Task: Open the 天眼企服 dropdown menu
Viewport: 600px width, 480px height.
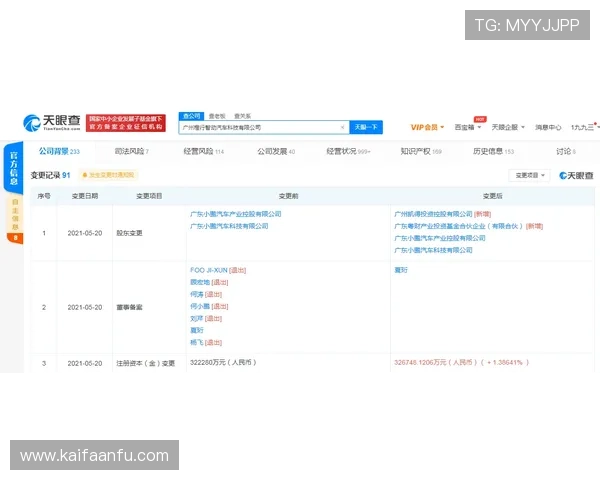Action: (508, 127)
